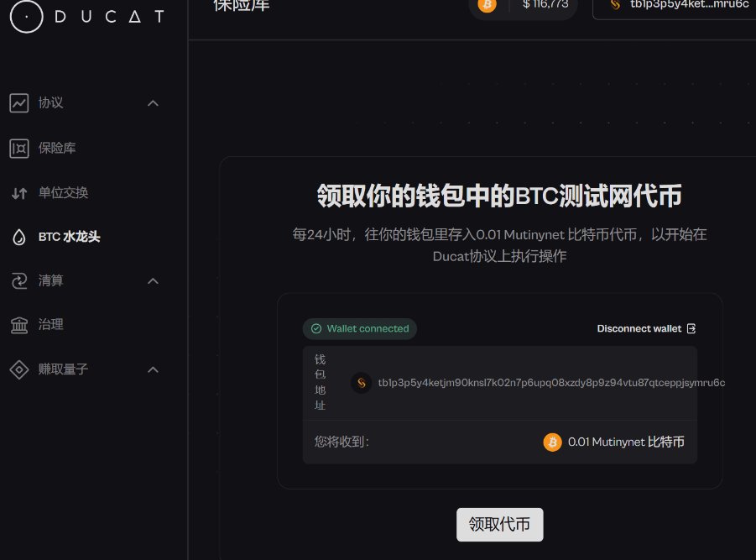
Task: Click the 领取代币 claim button
Action: 500,525
